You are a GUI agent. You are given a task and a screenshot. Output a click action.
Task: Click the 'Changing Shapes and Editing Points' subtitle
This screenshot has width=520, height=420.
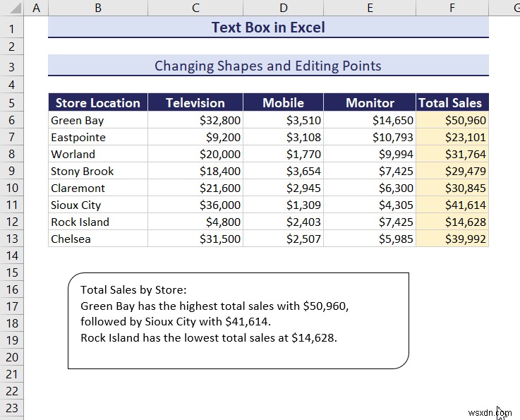coord(268,66)
